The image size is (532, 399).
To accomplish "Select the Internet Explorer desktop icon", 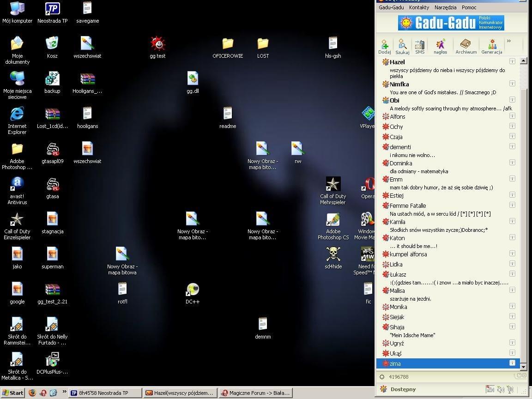I will click(17, 121).
